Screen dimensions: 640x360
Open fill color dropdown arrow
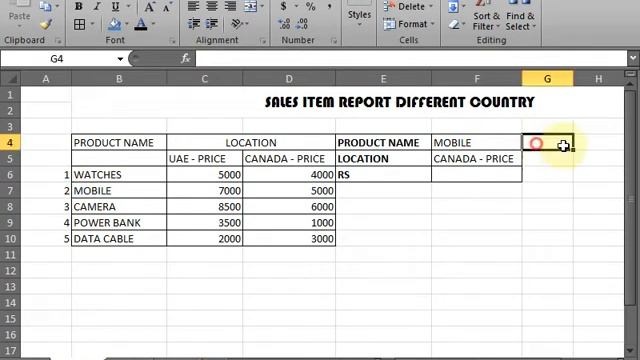click(x=127, y=24)
